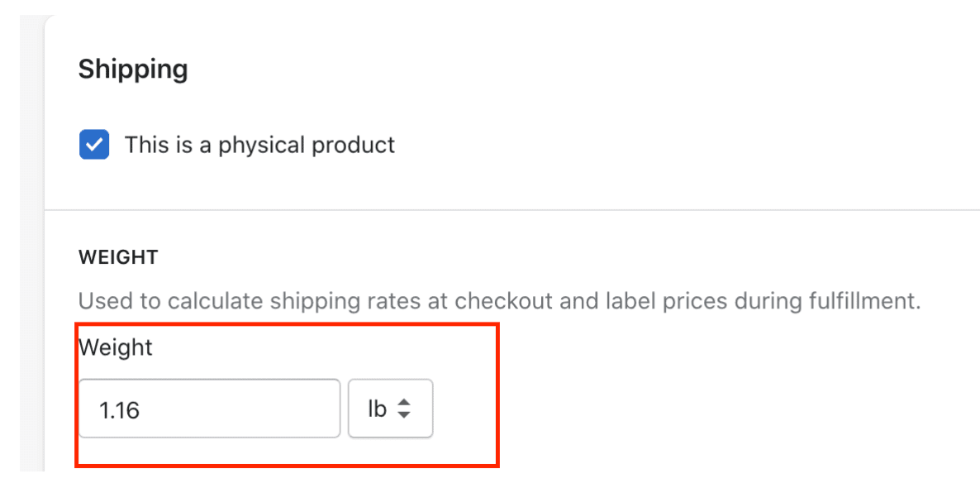Click "This is a physical product" label
Viewport: 980px width, 488px height.
click(259, 146)
